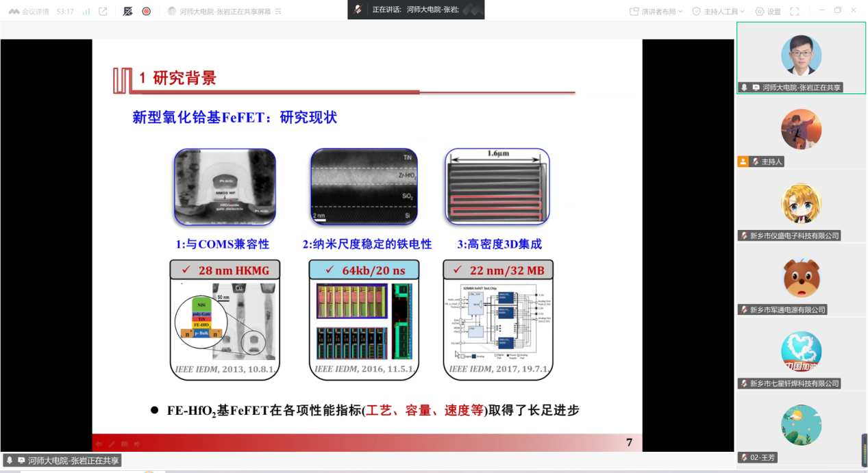Screen dimensions: 868x473
Task: Click the slideshow next-slide arrow
Action: (x=137, y=444)
